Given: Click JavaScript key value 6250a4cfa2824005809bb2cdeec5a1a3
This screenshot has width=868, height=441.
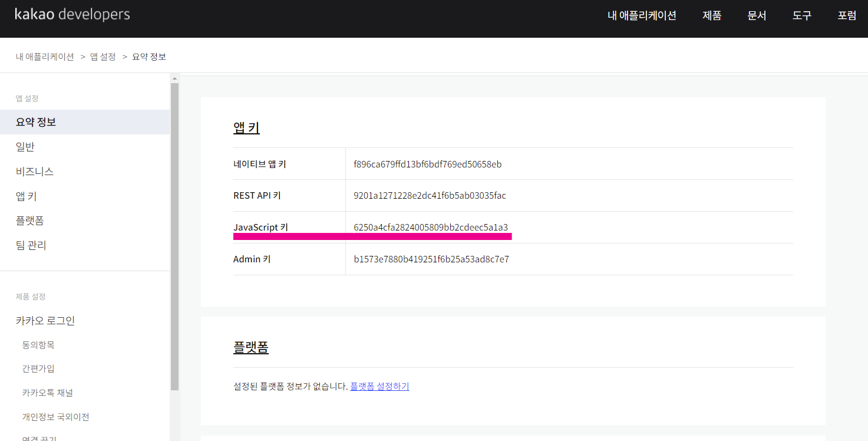Looking at the screenshot, I should pyautogui.click(x=431, y=227).
